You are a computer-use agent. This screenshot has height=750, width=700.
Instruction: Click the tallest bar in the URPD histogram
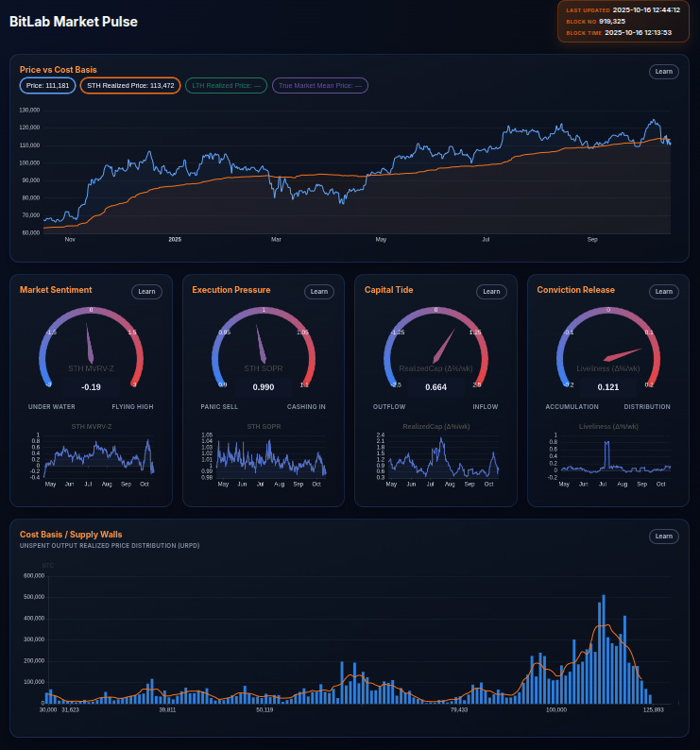pyautogui.click(x=604, y=650)
